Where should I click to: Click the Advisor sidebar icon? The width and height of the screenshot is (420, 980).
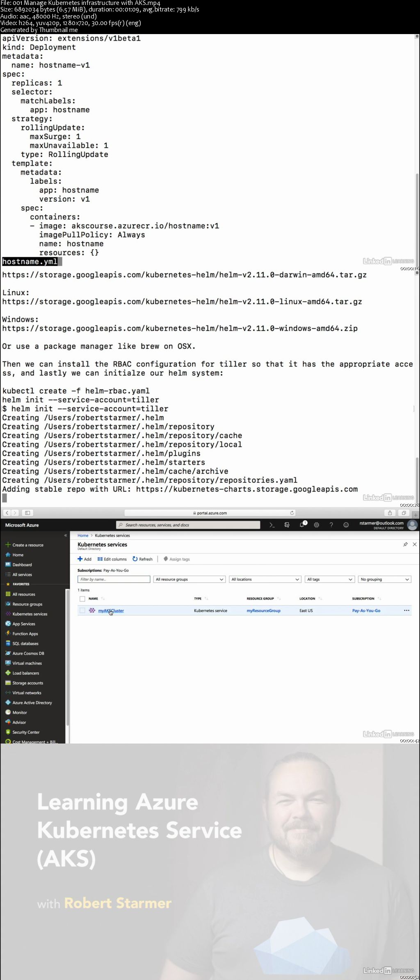8,722
